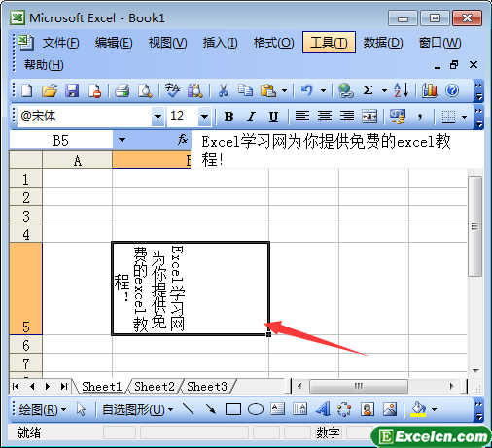This screenshot has height=448, width=492.
Task: Toggle Align Right
Action: (x=347, y=116)
